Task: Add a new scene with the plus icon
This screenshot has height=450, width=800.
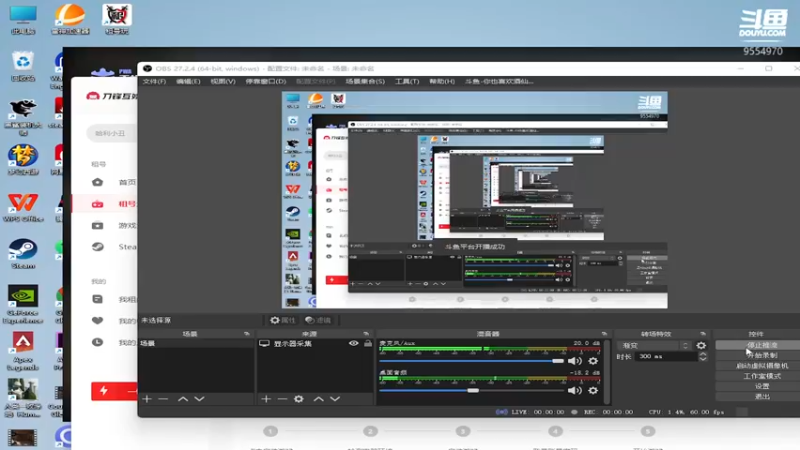Action: [x=147, y=399]
